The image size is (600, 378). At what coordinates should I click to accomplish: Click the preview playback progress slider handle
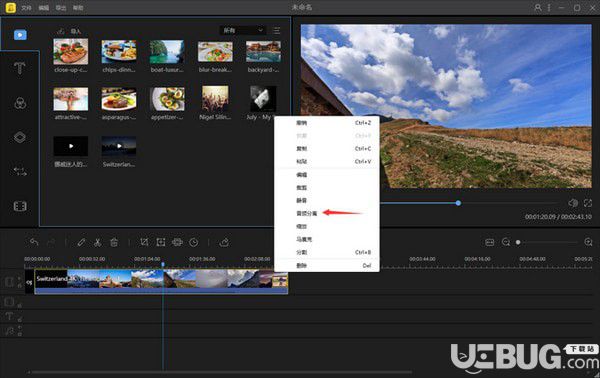(x=458, y=203)
